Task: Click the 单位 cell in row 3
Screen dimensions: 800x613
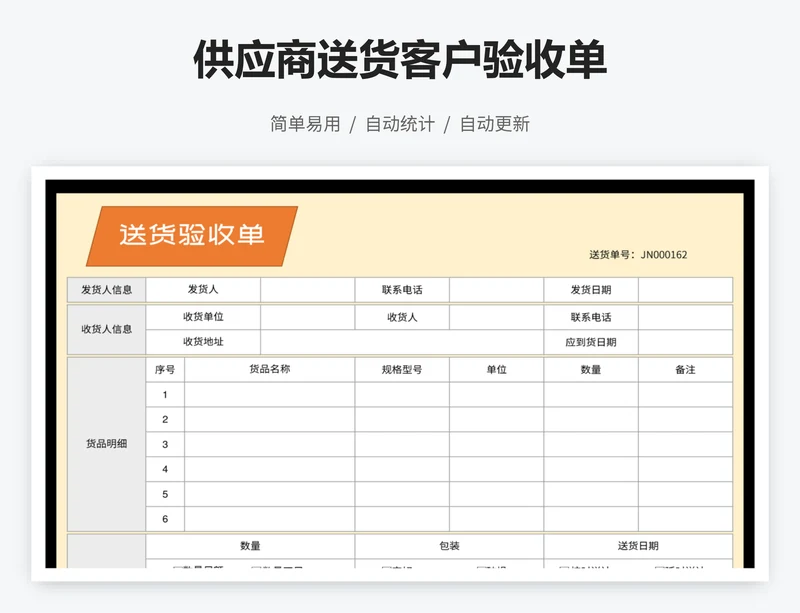Action: click(496, 445)
